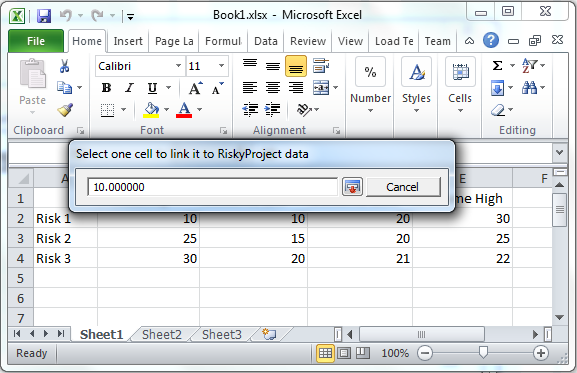Image resolution: width=577 pixels, height=373 pixels.
Task: Click the Fill down arrow icon
Action: (497, 88)
